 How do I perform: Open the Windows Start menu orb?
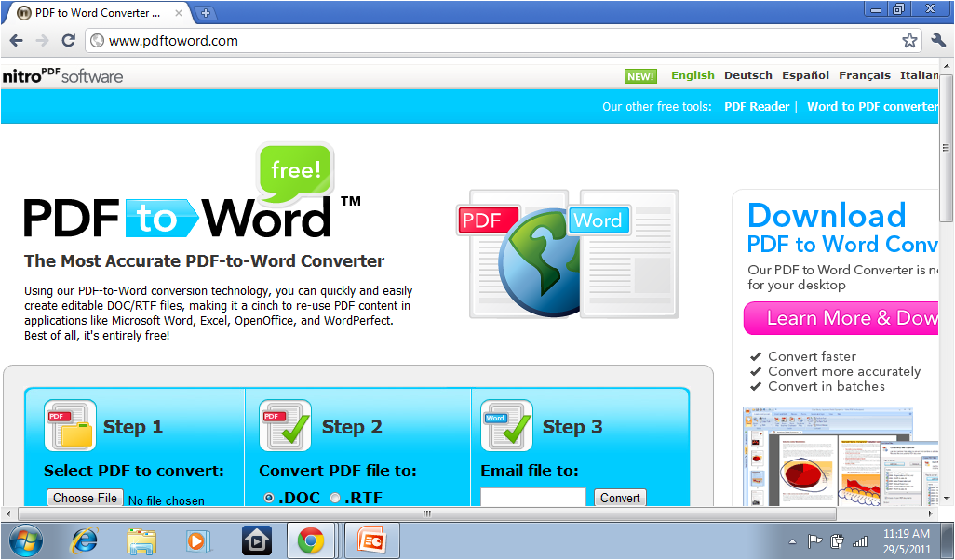coord(25,540)
